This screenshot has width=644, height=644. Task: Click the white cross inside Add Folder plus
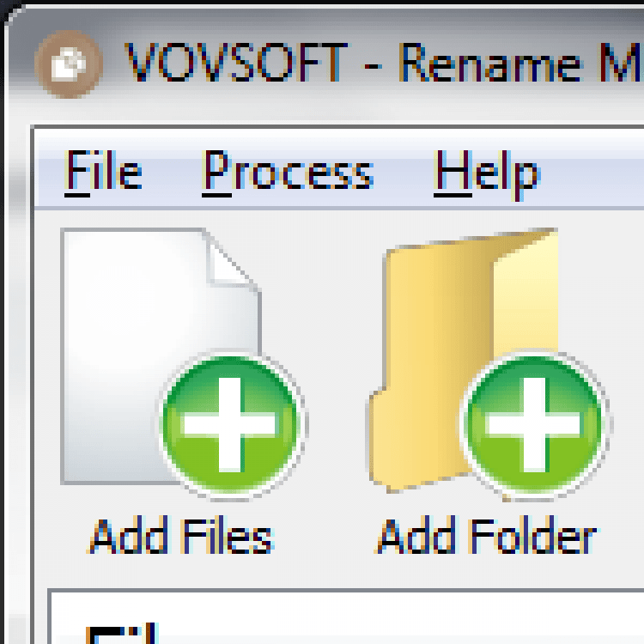pos(534,424)
